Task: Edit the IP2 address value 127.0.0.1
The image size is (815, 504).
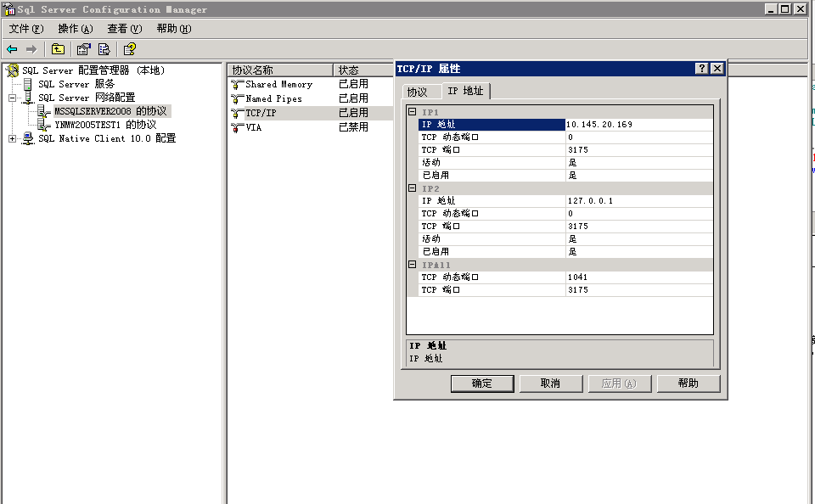Action: [x=638, y=200]
